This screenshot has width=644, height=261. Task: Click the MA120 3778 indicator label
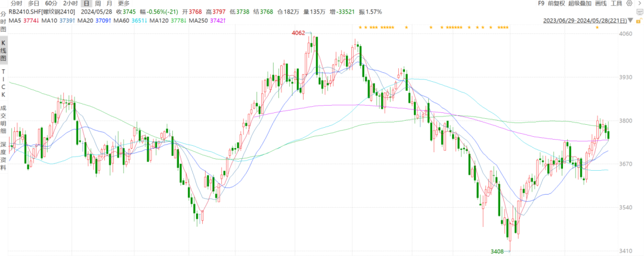click(x=168, y=20)
